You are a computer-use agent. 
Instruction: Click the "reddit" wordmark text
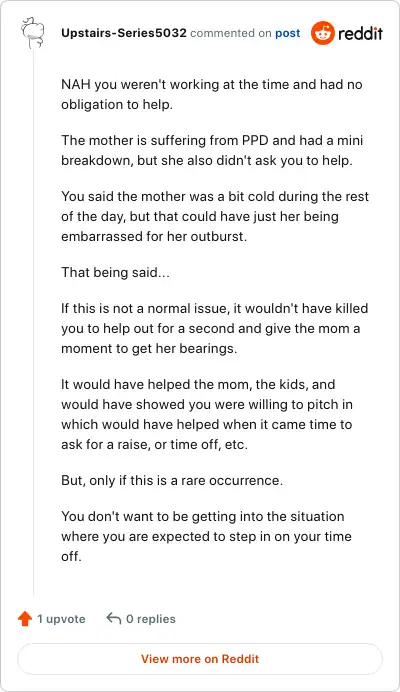pos(361,34)
